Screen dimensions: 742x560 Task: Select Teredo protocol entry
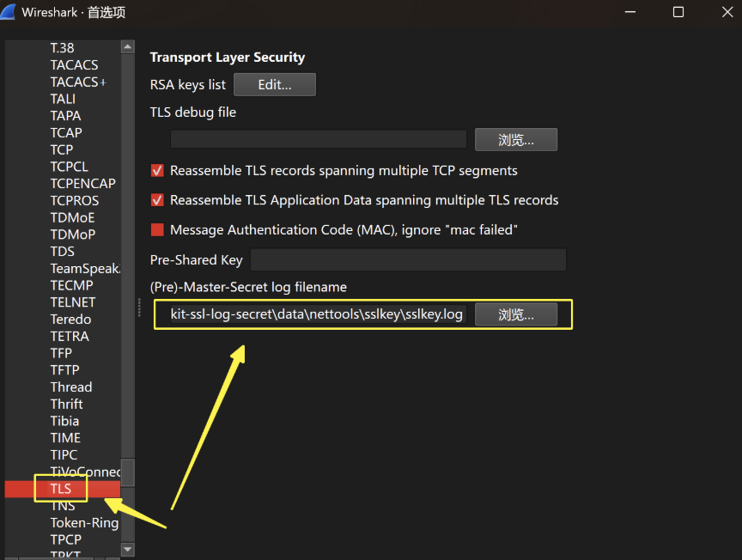[71, 320]
